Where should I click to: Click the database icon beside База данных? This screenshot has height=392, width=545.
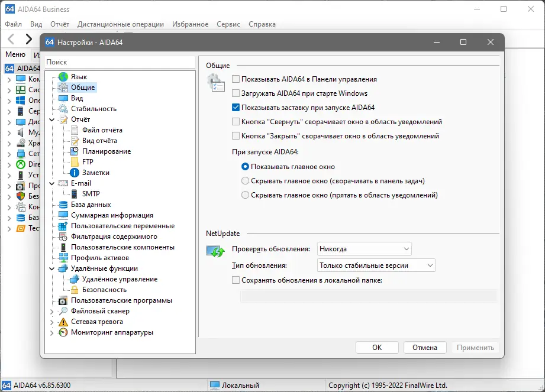[63, 205]
